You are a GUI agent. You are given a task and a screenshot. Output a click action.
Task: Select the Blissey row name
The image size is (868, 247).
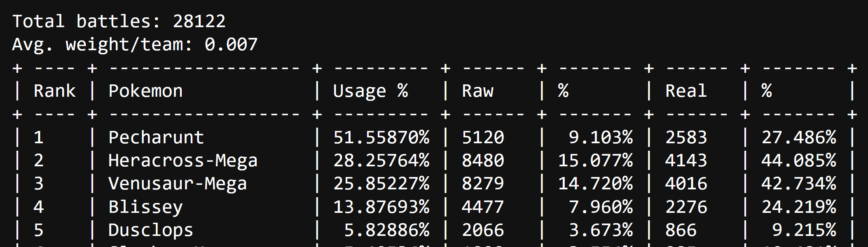point(145,207)
